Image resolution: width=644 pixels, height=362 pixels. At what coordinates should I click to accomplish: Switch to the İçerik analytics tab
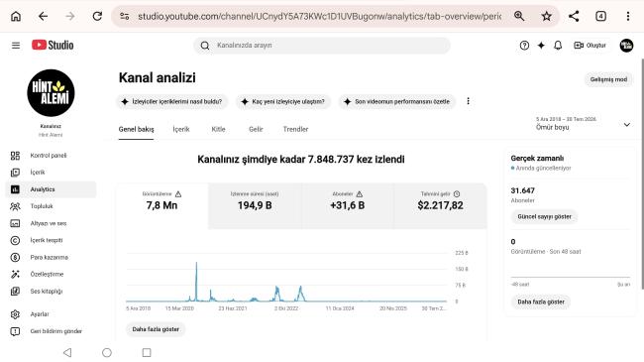[181, 129]
